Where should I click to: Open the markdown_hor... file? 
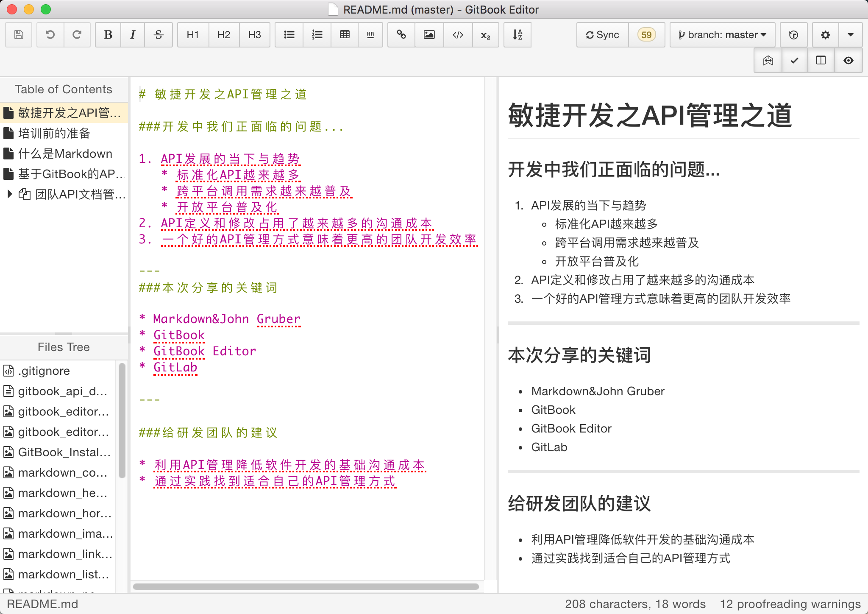[58, 513]
